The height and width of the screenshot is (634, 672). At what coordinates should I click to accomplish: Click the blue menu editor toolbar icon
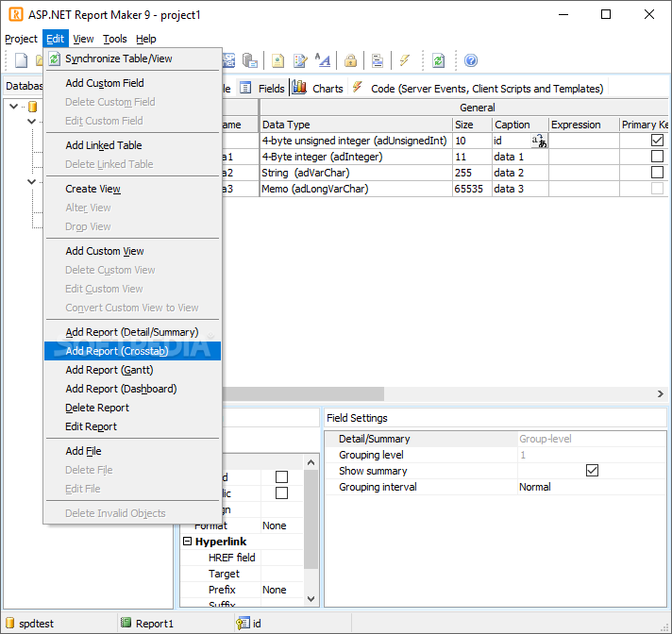click(378, 60)
